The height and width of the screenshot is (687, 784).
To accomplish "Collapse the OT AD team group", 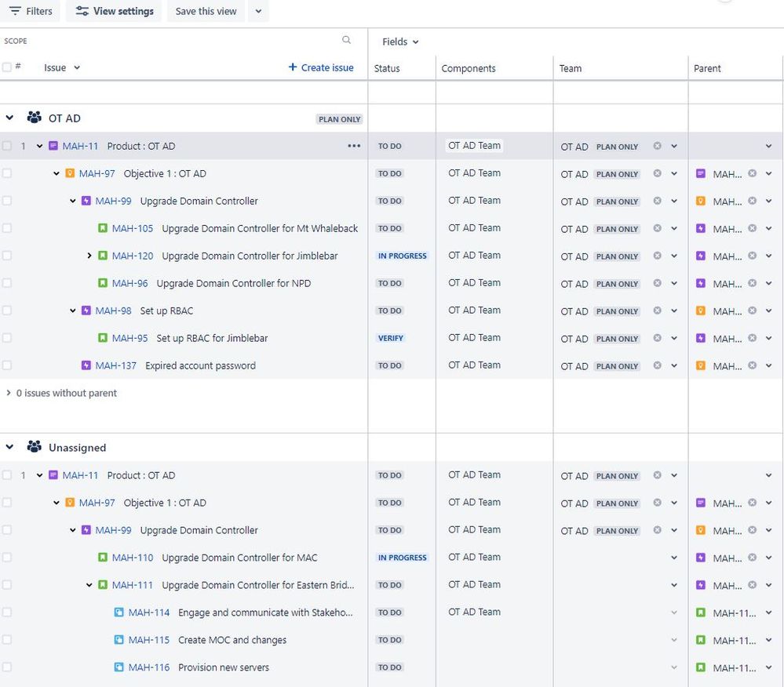I will coord(9,118).
